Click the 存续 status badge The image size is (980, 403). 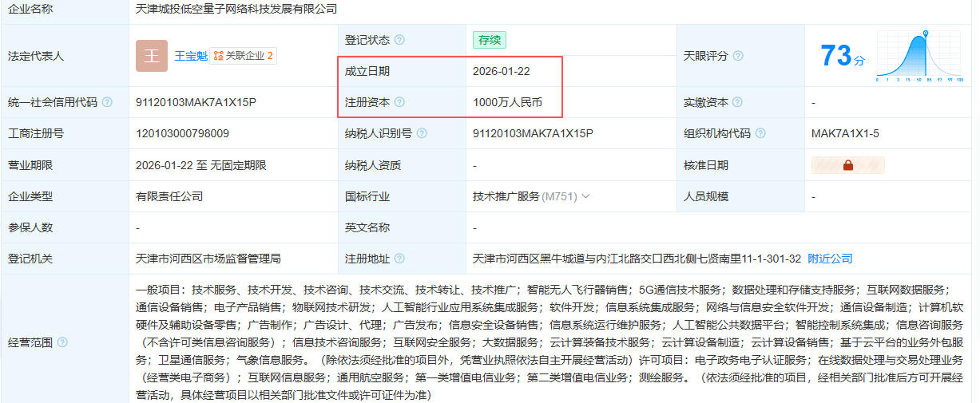[490, 40]
